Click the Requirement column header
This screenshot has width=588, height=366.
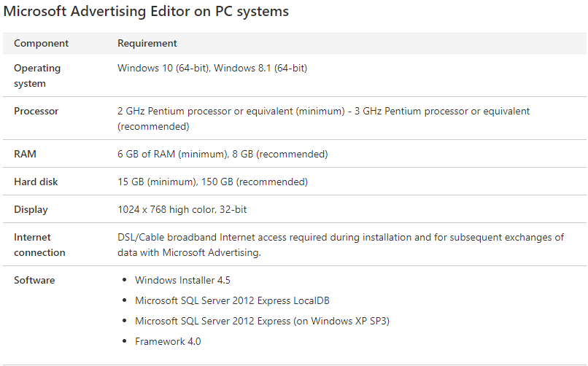(147, 43)
